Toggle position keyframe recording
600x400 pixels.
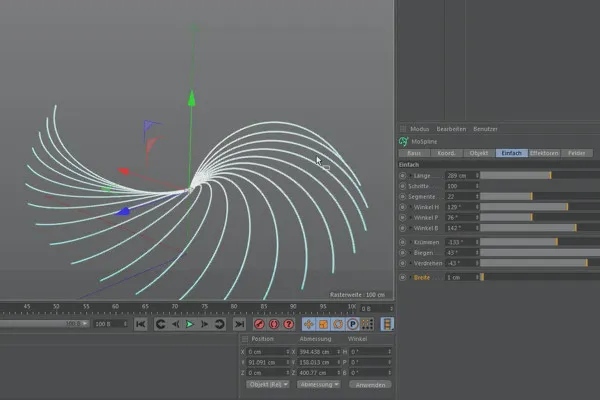308,324
